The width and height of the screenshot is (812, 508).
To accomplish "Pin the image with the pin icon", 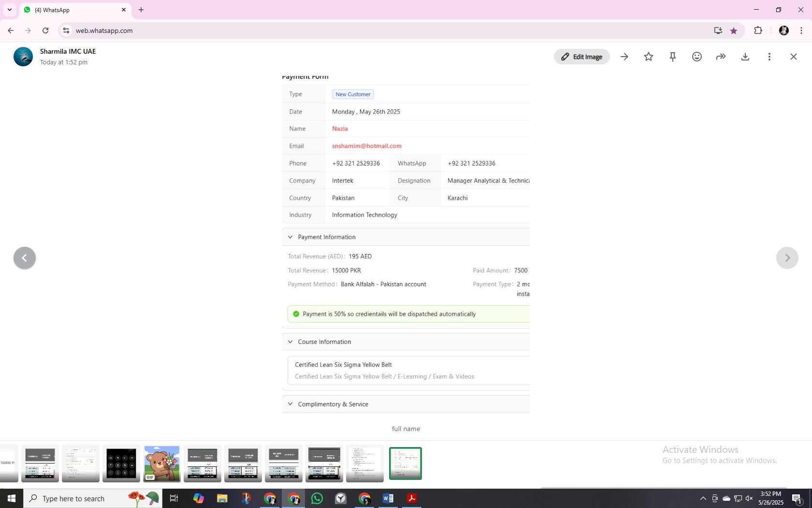I will tap(673, 57).
